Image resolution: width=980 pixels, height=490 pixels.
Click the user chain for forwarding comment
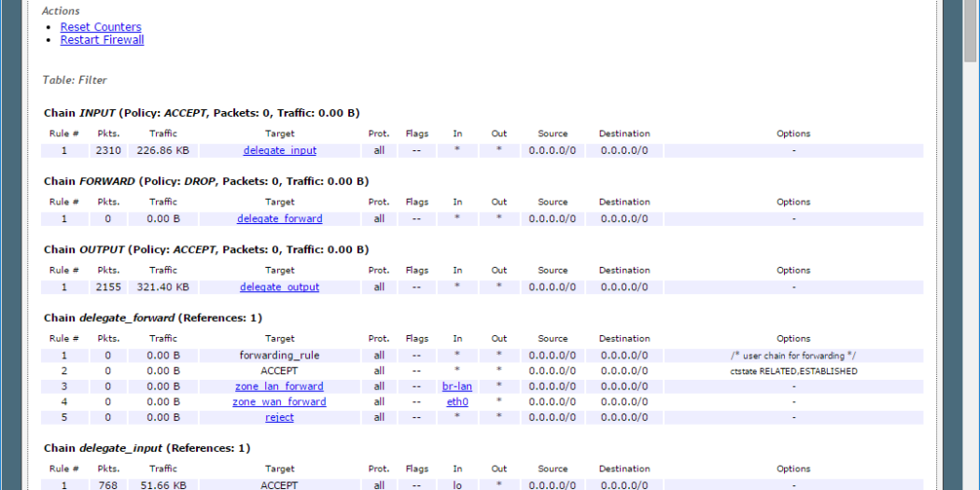coord(792,356)
